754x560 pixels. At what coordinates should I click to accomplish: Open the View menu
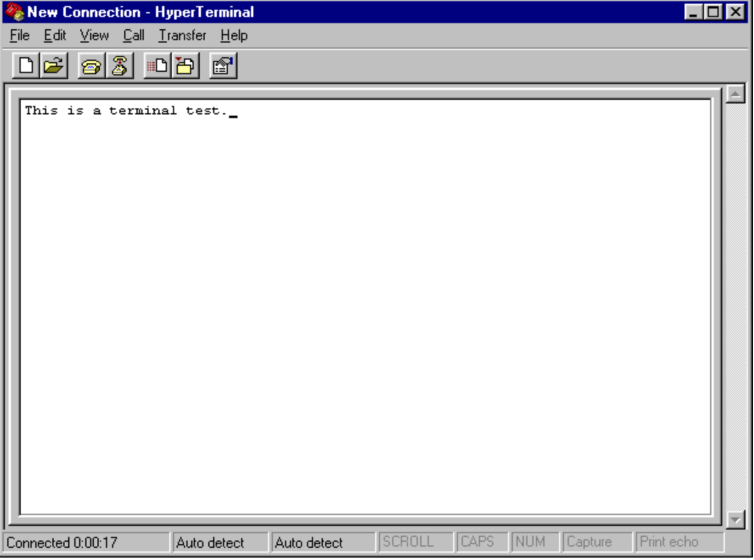pyautogui.click(x=94, y=35)
